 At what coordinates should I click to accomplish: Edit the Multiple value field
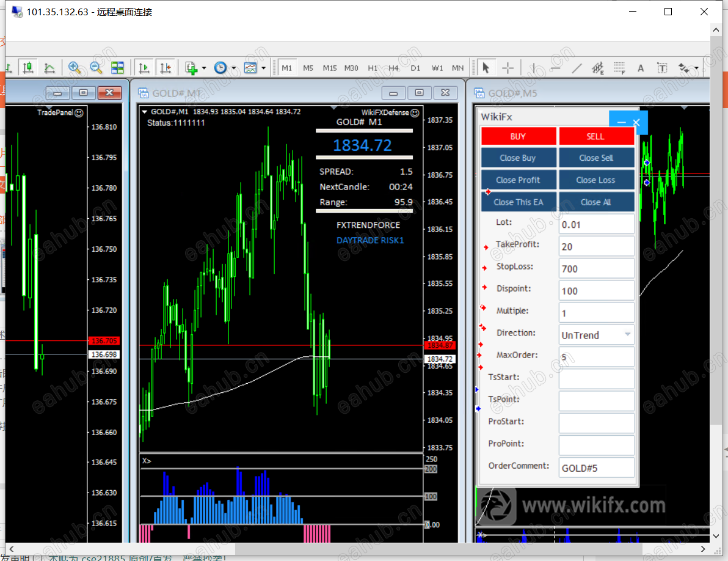597,313
